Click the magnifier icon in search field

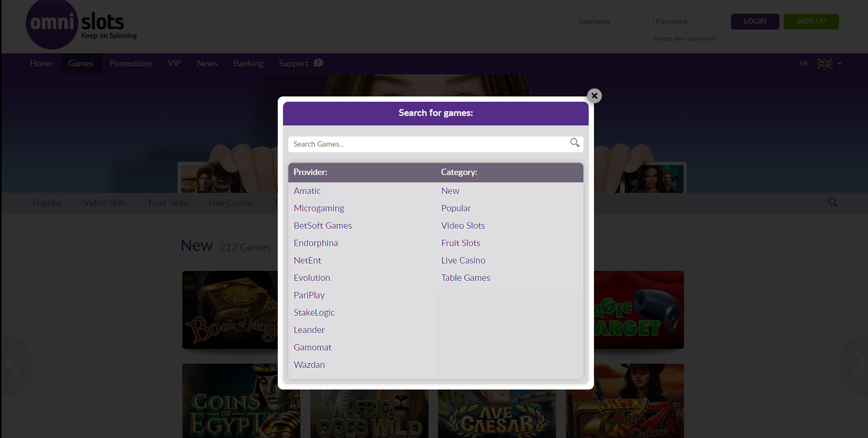click(574, 143)
